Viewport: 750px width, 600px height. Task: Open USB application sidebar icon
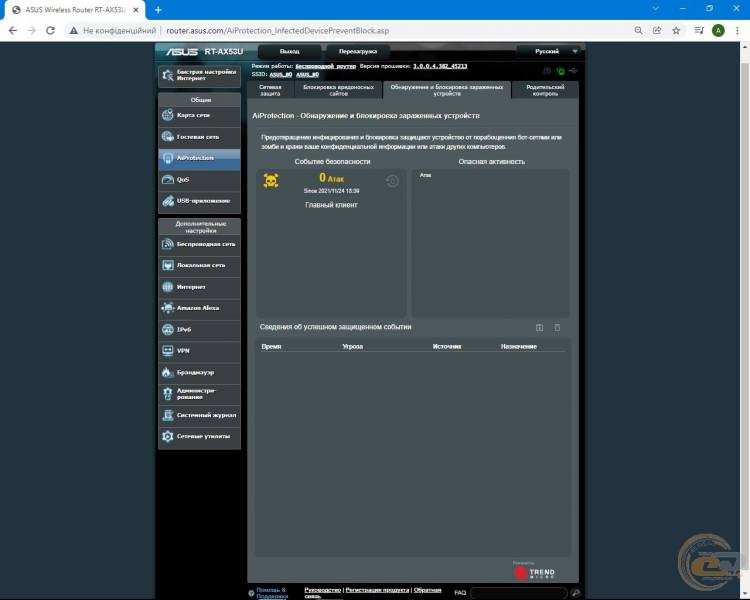coord(167,201)
